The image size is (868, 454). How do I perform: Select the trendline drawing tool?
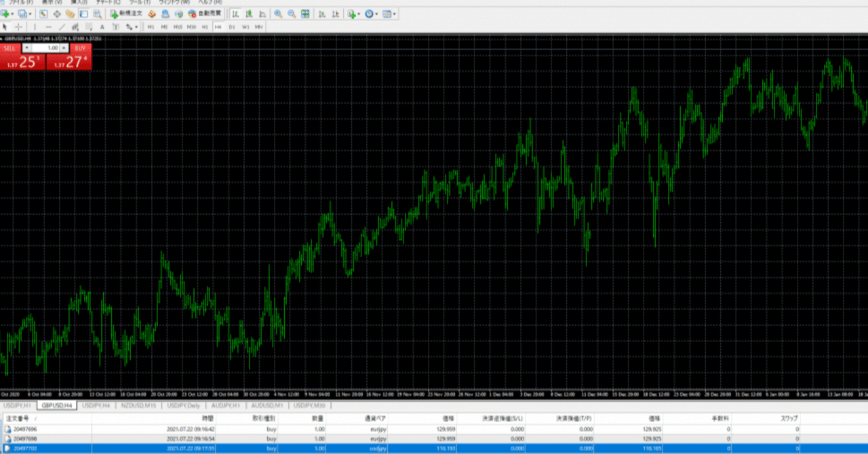tap(62, 26)
